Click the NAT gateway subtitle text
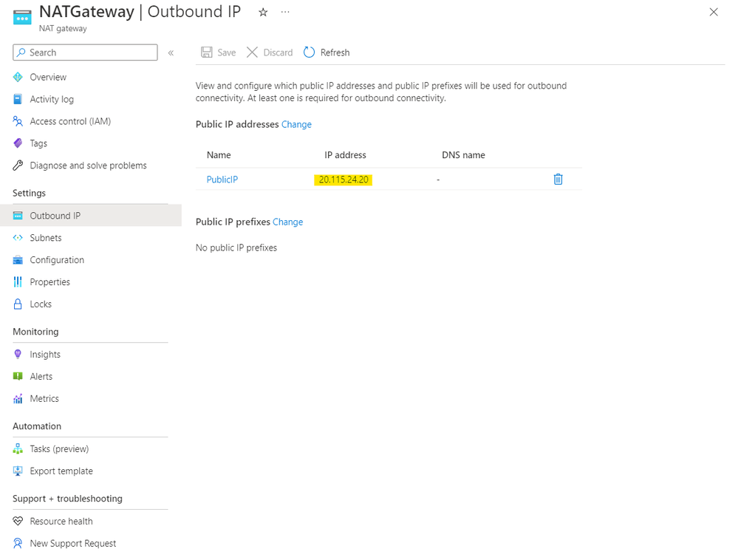The image size is (738, 560). [x=63, y=28]
